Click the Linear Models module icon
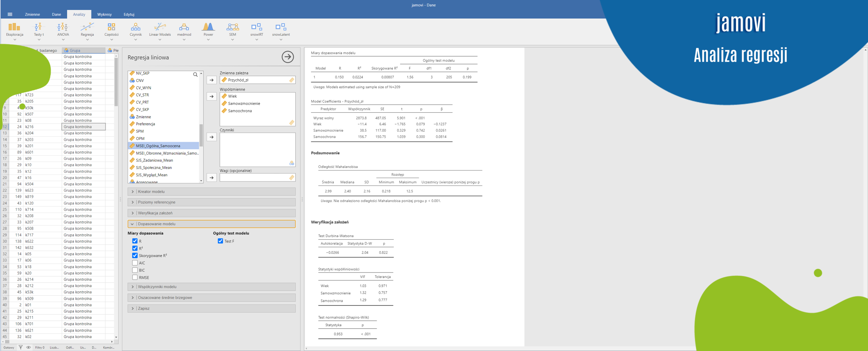The image size is (868, 351). click(160, 30)
